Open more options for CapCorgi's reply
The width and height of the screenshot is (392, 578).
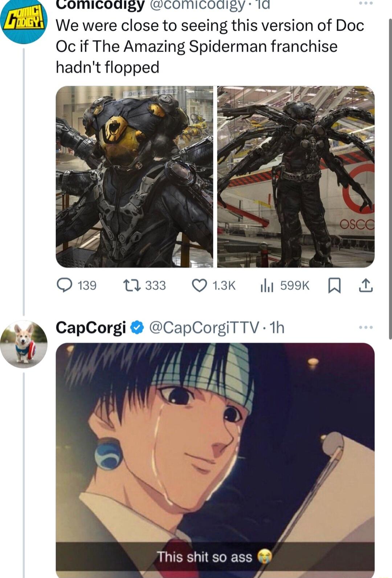(x=366, y=328)
